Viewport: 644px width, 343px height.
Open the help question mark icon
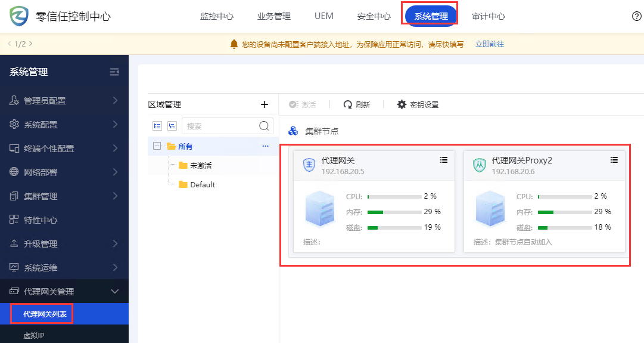637,16
